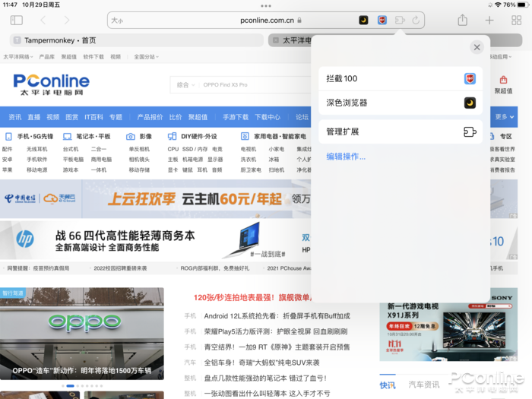Open the 电视机 subcategory link
This screenshot has width=532, height=399.
coord(249,149)
